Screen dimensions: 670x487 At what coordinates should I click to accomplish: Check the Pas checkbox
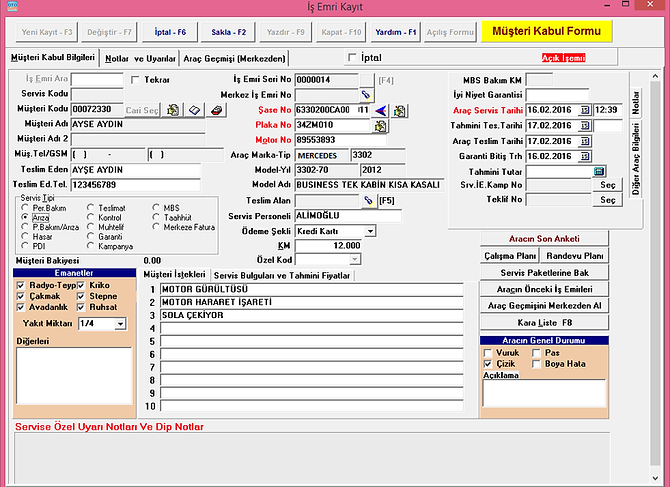(536, 353)
